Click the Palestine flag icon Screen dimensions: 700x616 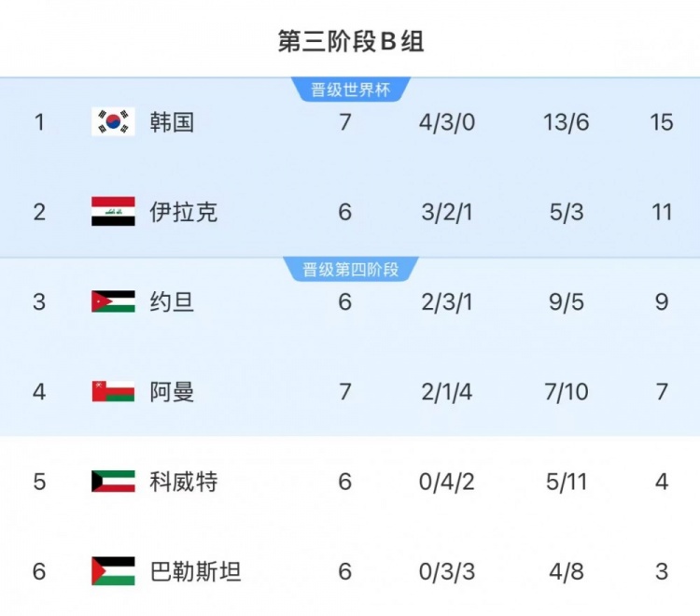113,571
